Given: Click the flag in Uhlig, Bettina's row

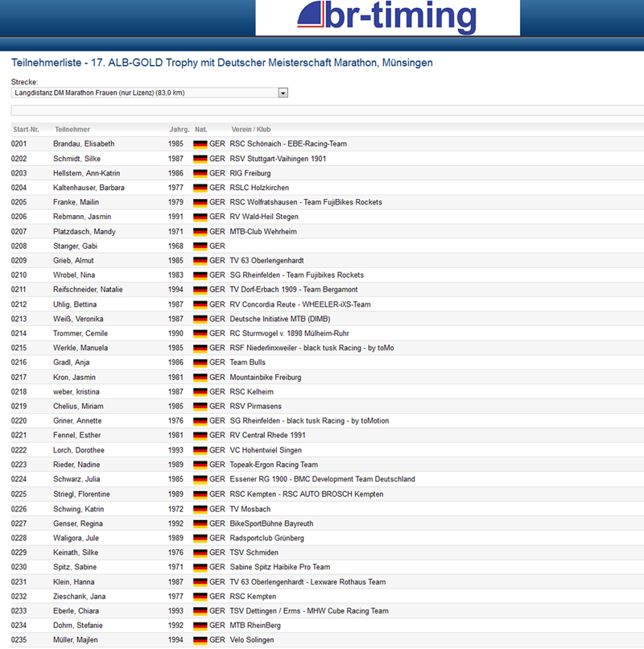Looking at the screenshot, I should click(200, 304).
